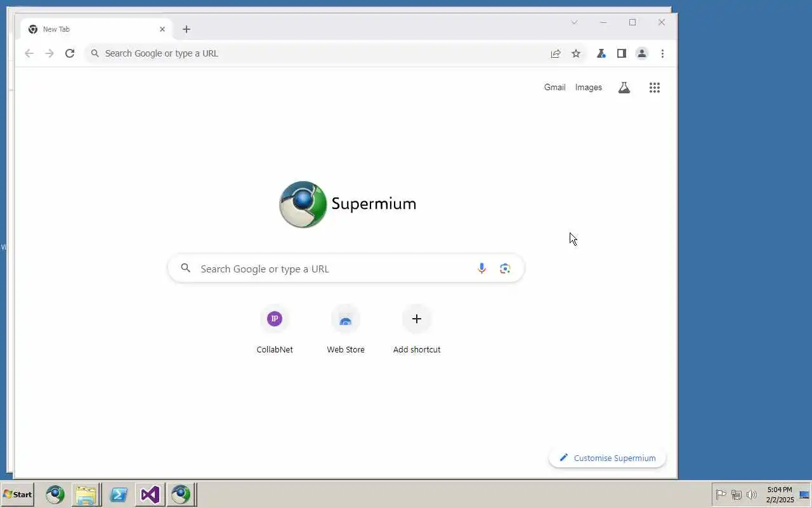Click the magnifier icon in center search box
This screenshot has width=812, height=508.
(186, 269)
